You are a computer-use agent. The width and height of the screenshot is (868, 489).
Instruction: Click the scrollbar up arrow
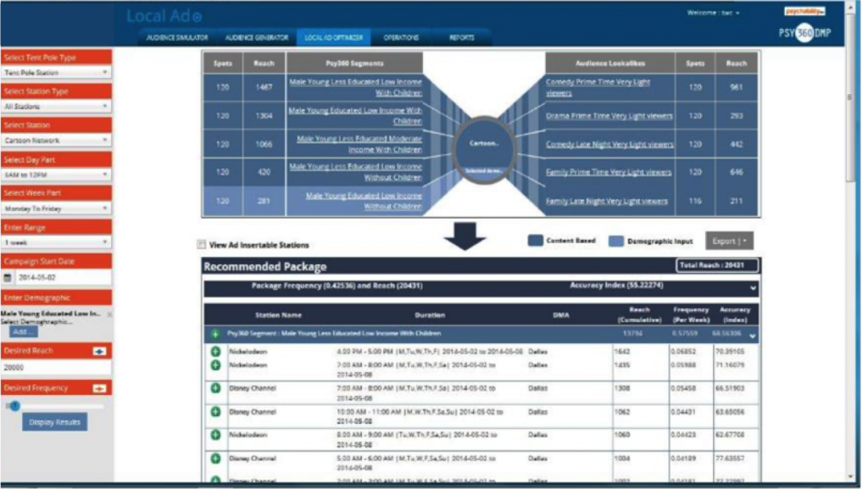coord(851,7)
